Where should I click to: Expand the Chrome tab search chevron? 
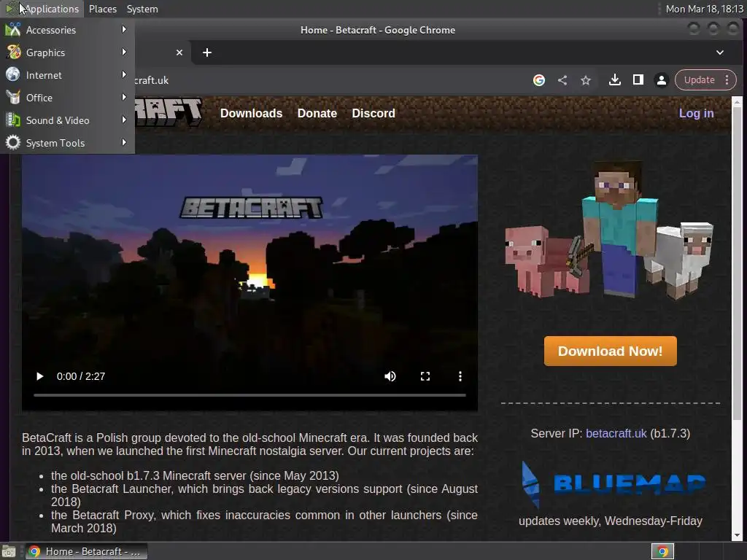pos(720,52)
